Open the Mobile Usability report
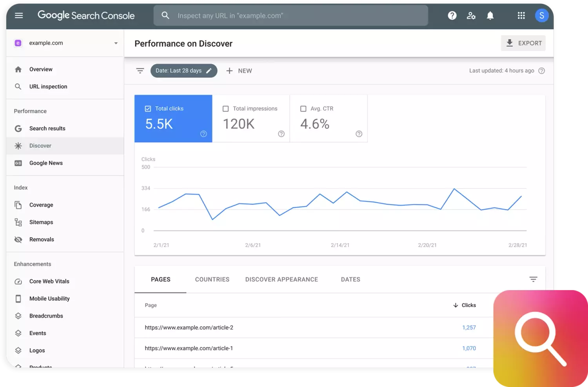Viewport: 588px width, 387px height. 49,298
